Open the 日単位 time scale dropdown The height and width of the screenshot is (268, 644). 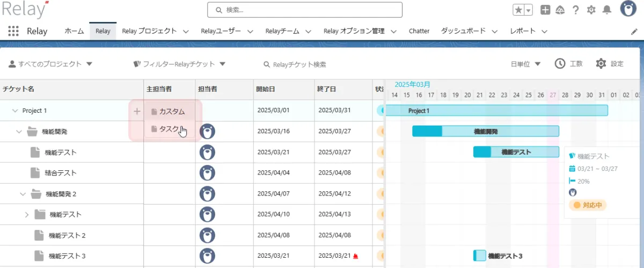525,64
